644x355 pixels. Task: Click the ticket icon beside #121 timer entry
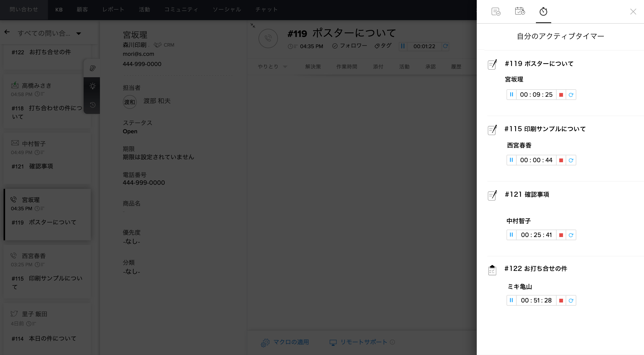(492, 195)
